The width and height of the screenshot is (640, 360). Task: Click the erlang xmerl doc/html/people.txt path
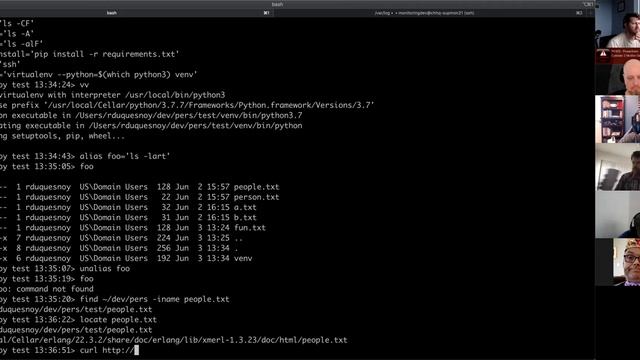coord(173,340)
